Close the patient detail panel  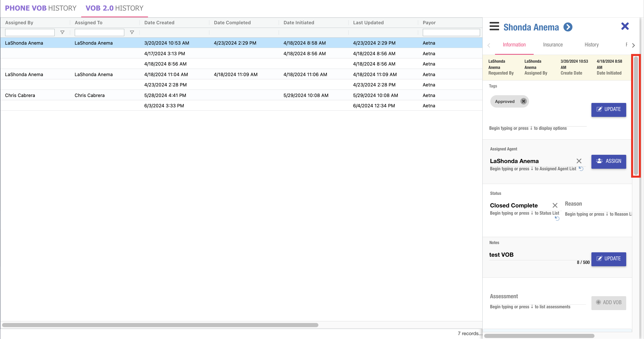point(625,26)
